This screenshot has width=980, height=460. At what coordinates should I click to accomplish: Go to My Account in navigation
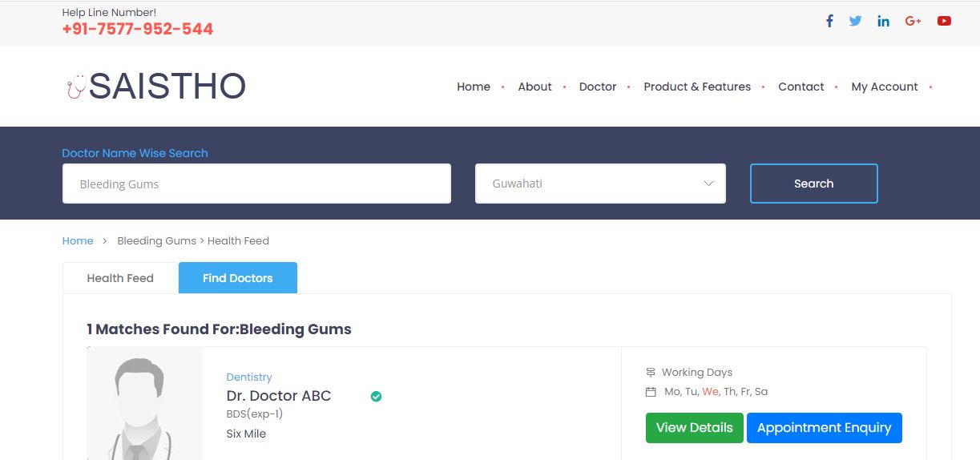tap(884, 87)
